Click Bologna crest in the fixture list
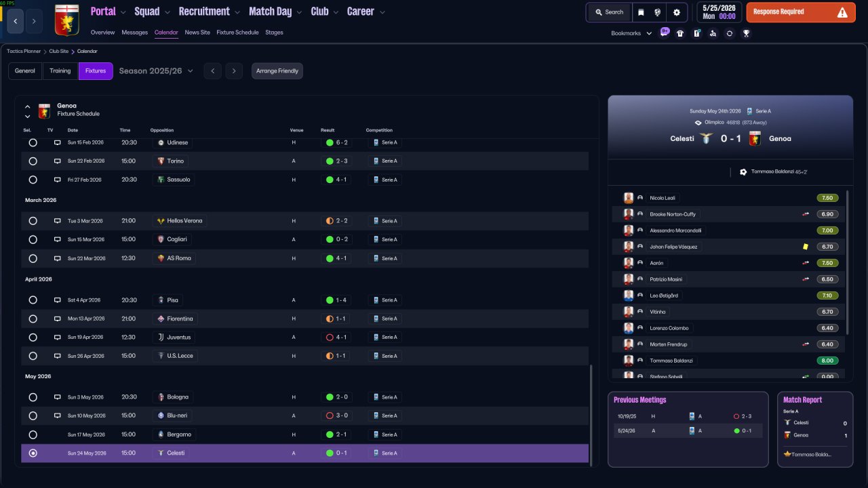 [x=161, y=397]
